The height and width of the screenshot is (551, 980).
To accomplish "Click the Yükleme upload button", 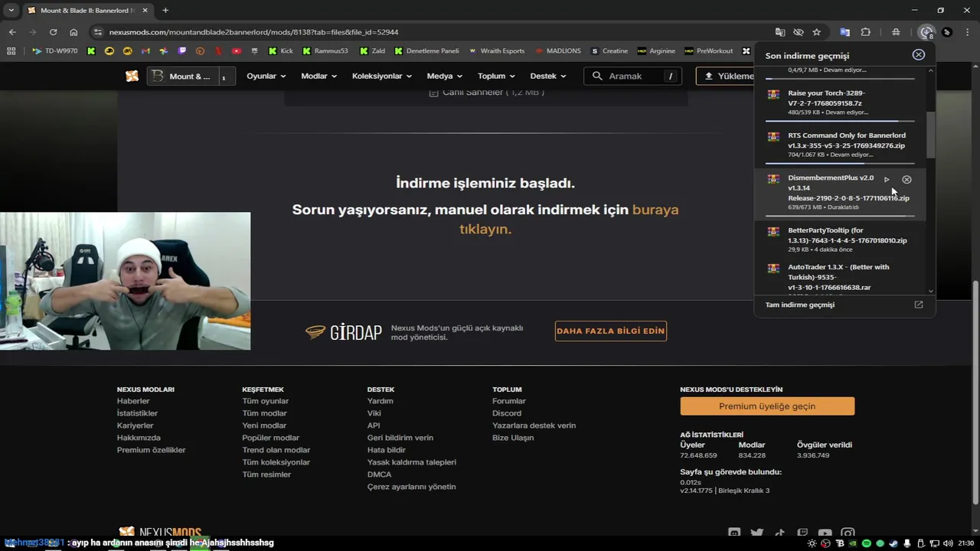I will pos(725,76).
